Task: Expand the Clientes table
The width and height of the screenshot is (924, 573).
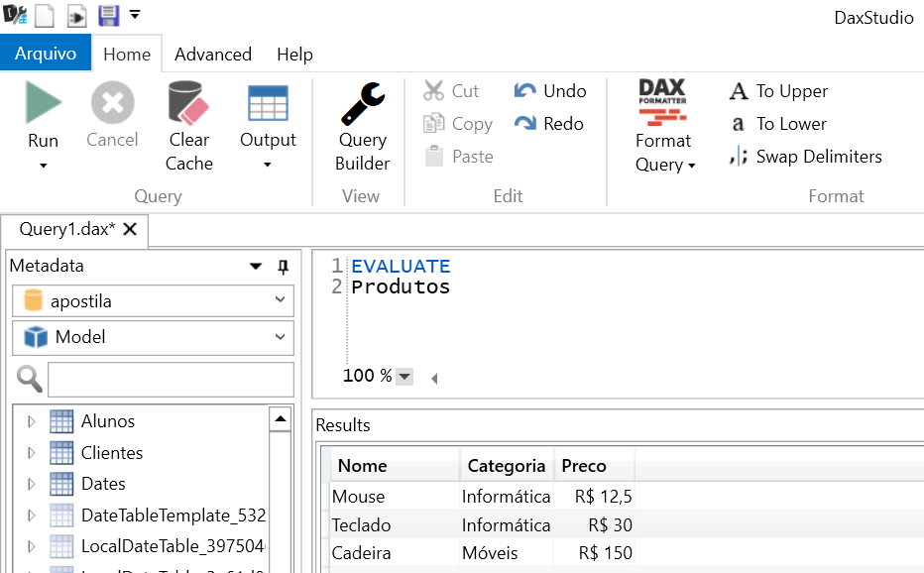Action: click(x=30, y=451)
